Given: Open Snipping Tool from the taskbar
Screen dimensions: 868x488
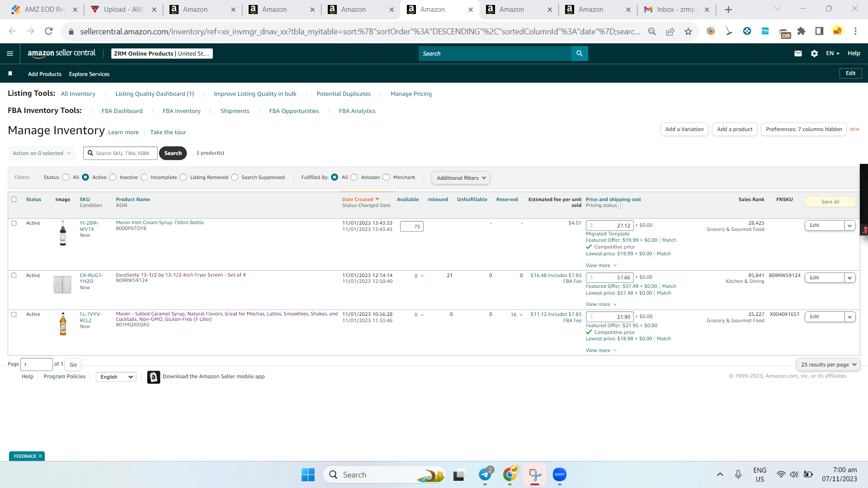Looking at the screenshot, I should (x=535, y=474).
